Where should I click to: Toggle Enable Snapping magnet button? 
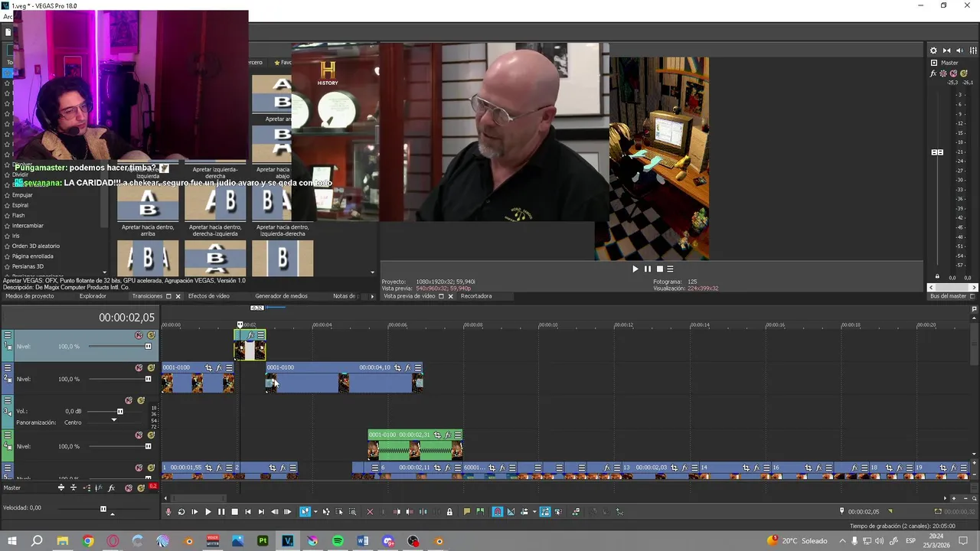[x=497, y=512]
